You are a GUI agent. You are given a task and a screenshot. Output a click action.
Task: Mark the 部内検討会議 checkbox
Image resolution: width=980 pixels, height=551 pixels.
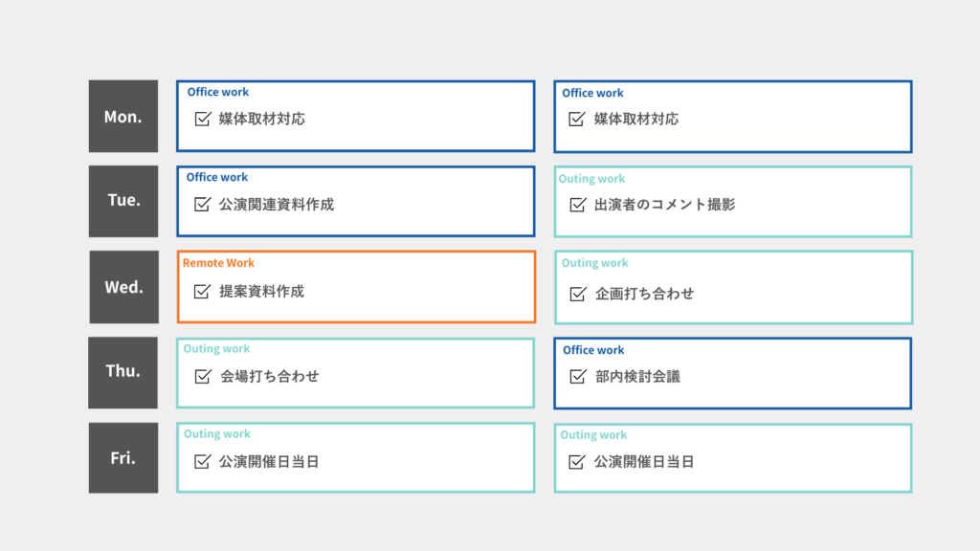tap(577, 377)
